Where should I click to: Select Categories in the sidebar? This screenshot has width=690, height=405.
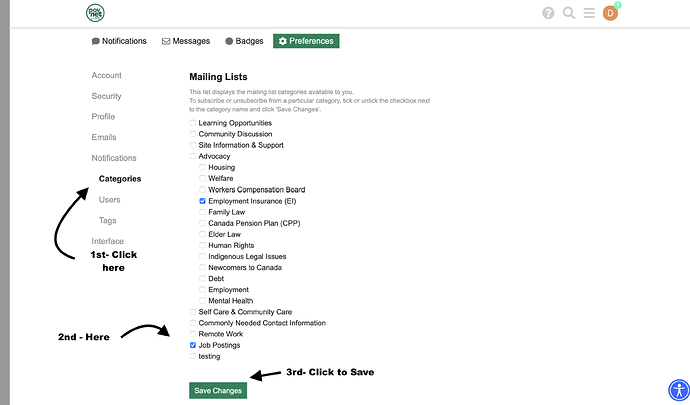120,179
